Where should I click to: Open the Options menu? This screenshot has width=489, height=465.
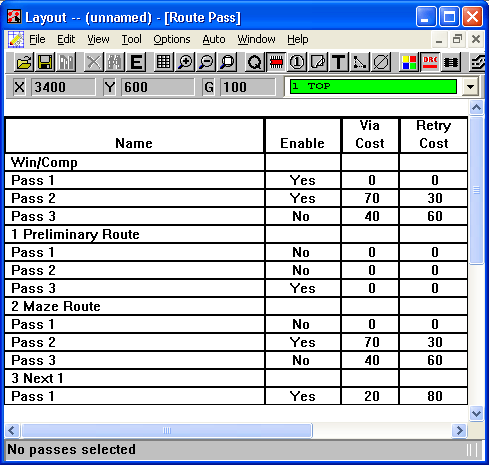click(172, 39)
